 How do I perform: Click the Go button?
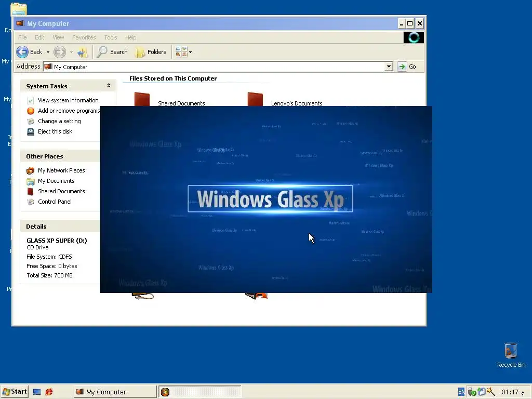[407, 66]
